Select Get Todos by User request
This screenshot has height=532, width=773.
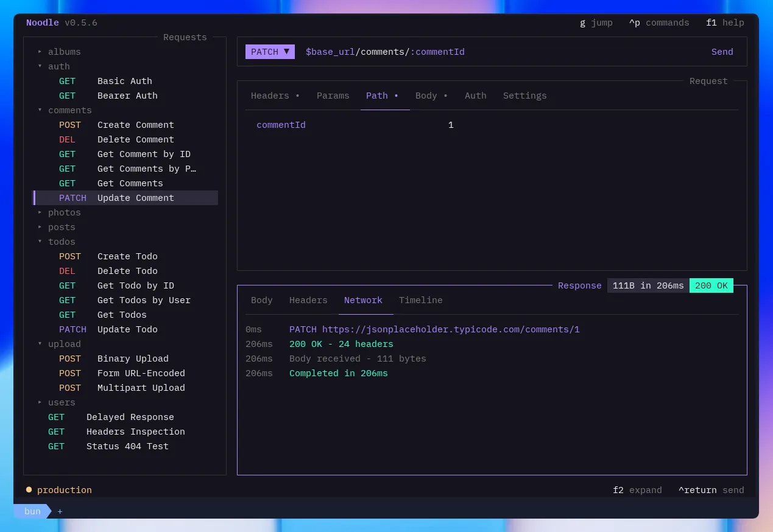tap(125, 300)
